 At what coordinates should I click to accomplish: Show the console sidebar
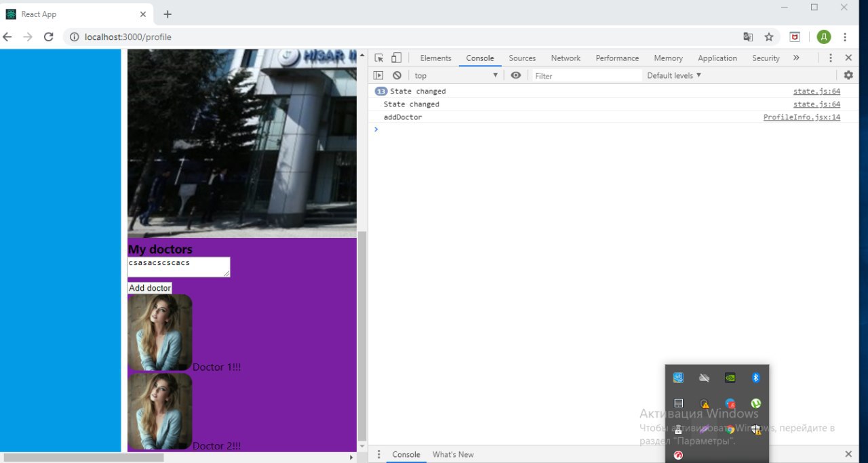click(379, 76)
